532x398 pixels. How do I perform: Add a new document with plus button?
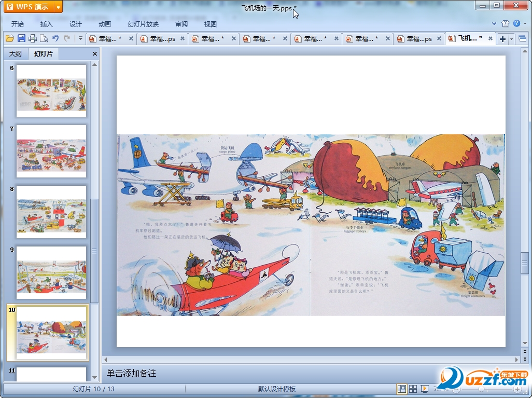coord(502,39)
